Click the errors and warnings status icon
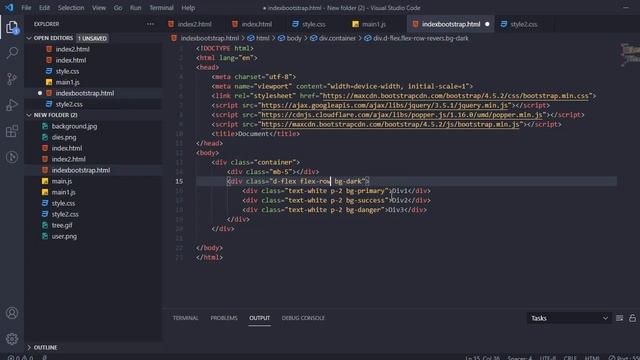Viewport: 640px width, 360px height. [x=20, y=358]
